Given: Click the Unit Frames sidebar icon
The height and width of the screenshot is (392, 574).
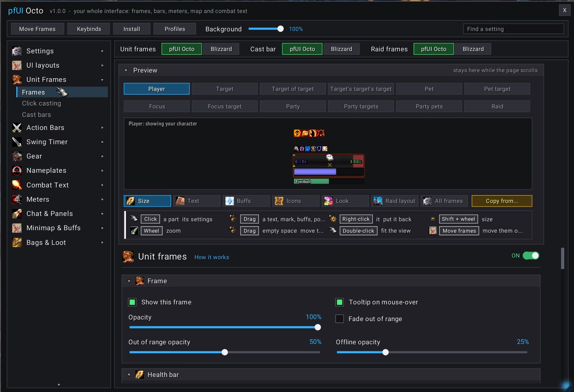Looking at the screenshot, I should click(17, 79).
